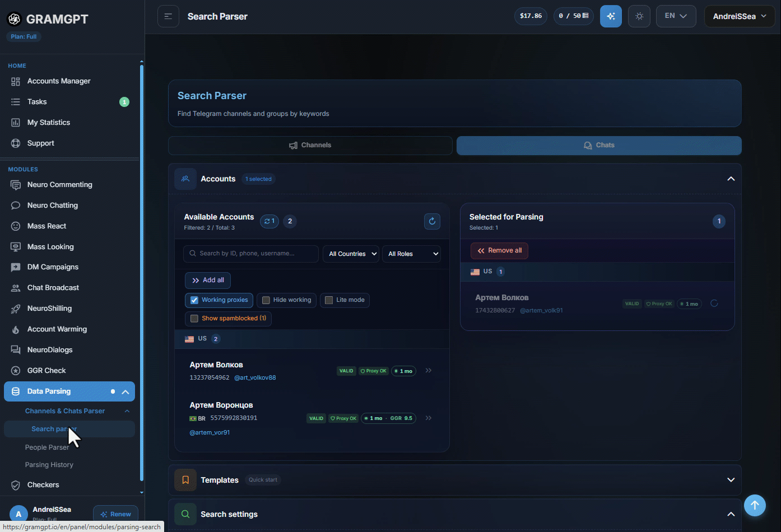781x532 pixels.
Task: Uncheck the Working proxies checkbox
Action: click(194, 300)
